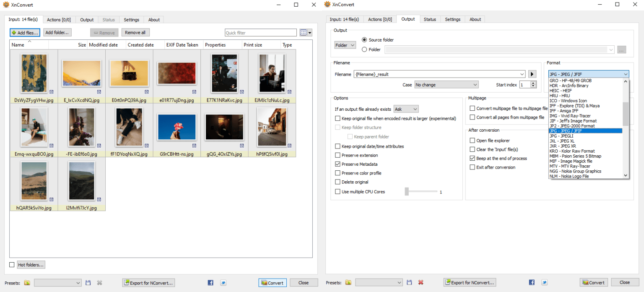Screen dimensions: 644x292
Task: Toggle Keep original file when encoded larger
Action: 338,119
